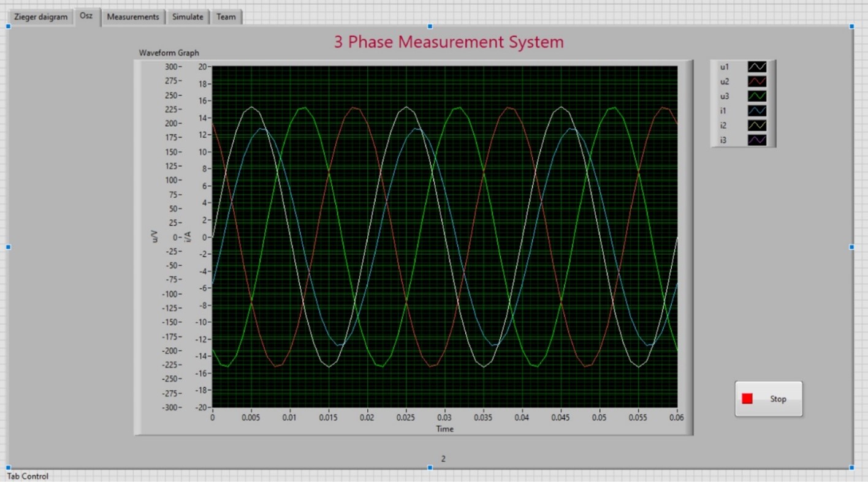Click the i1 blue waveform icon in legend

756,110
